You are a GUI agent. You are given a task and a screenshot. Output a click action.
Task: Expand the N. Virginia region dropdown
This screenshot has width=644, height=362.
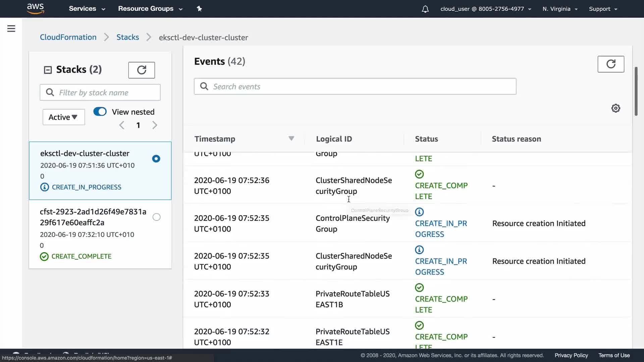pos(560,9)
